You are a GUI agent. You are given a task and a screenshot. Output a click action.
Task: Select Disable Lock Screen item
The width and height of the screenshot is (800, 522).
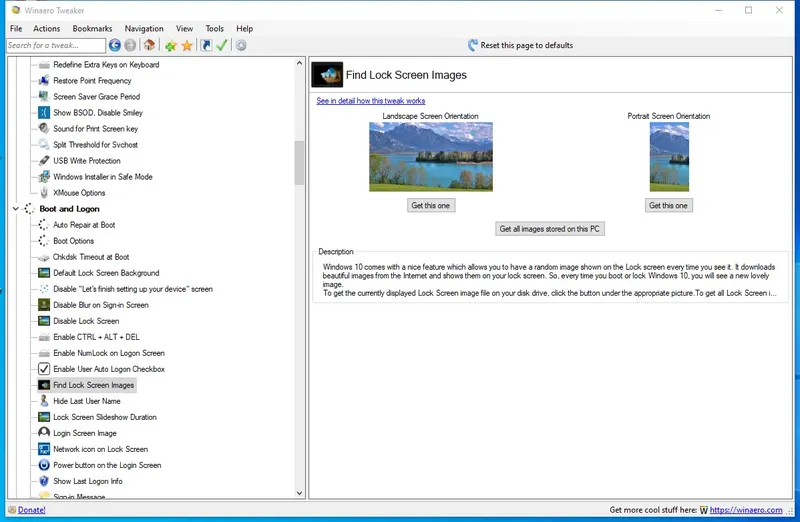pos(86,321)
